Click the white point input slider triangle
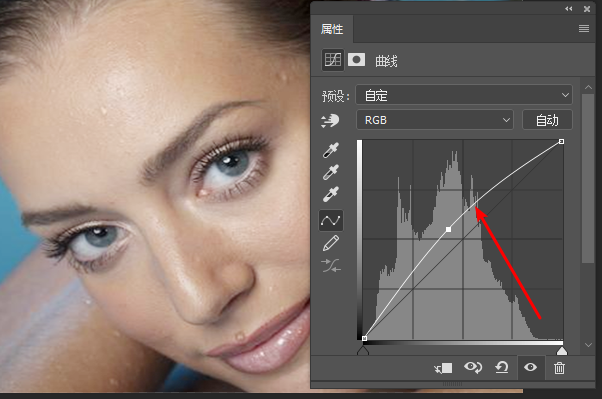The height and width of the screenshot is (399, 602). point(562,351)
